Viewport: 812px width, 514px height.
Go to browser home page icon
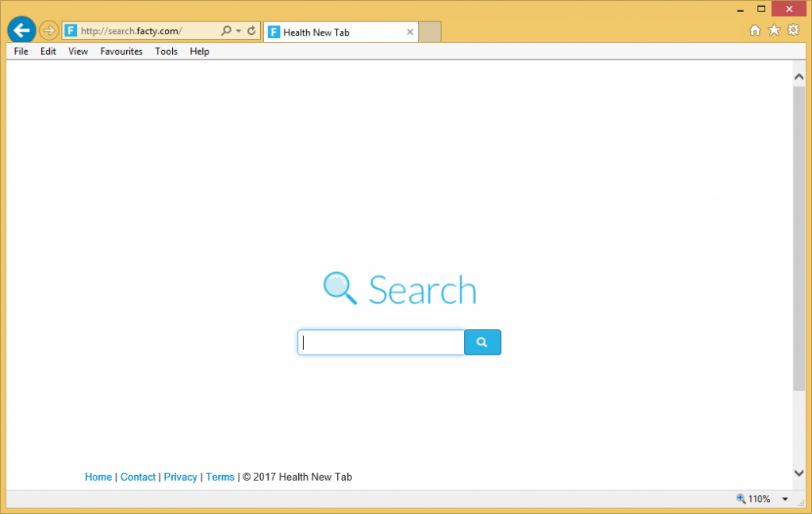[755, 30]
